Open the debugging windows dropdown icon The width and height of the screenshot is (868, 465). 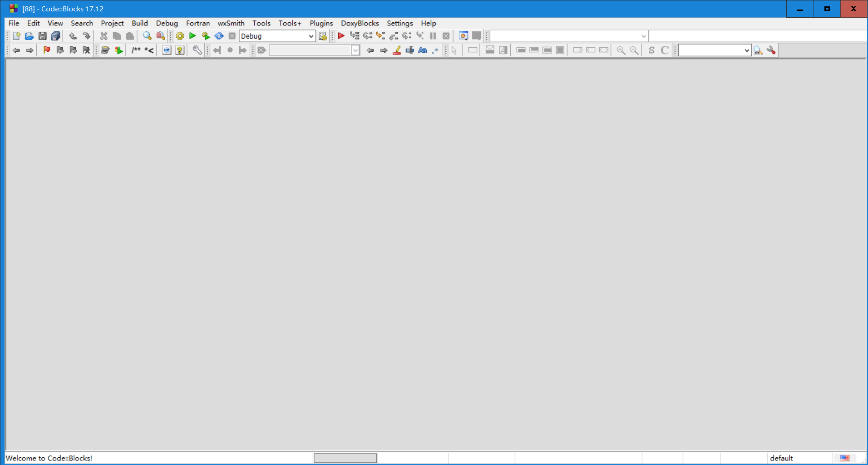464,36
